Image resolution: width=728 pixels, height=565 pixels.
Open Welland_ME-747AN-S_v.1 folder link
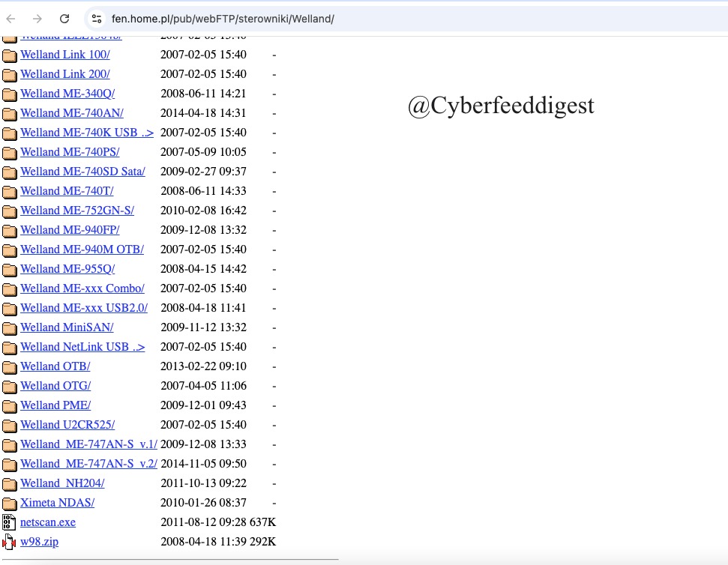click(x=88, y=444)
